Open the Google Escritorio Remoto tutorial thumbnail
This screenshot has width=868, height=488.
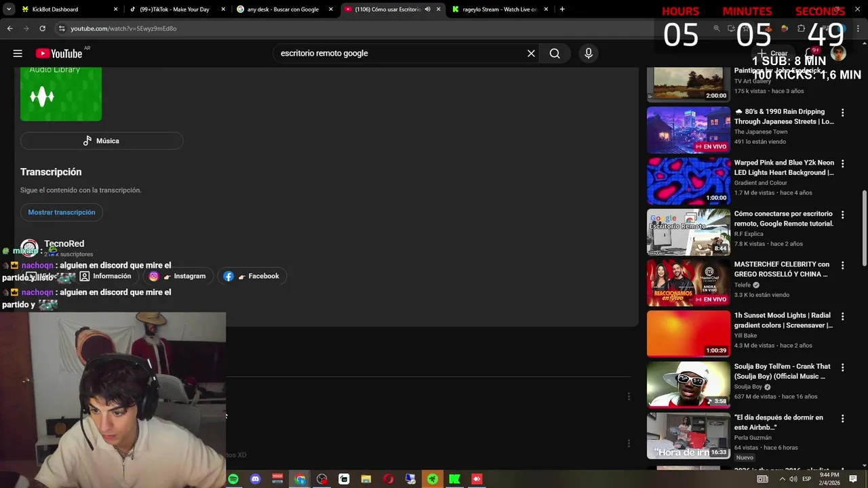coord(688,232)
